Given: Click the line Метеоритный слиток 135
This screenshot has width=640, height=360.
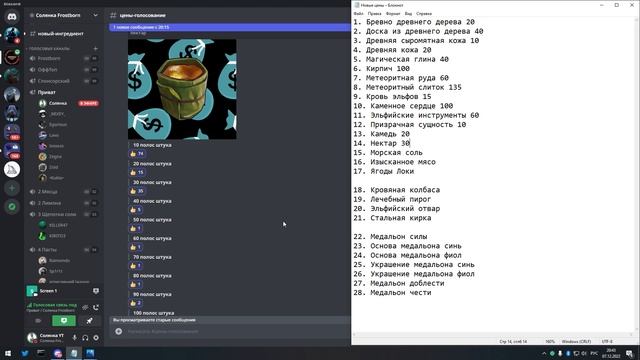Looking at the screenshot, I should click(407, 87).
